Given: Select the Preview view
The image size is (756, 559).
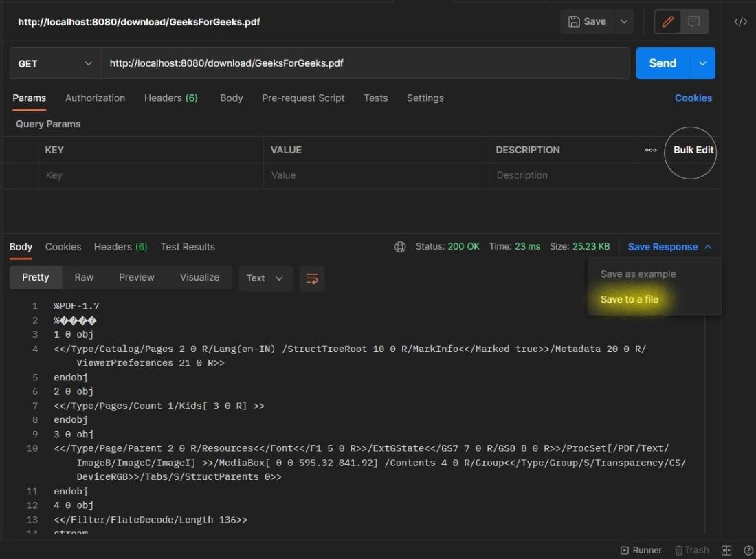Looking at the screenshot, I should pos(137,277).
